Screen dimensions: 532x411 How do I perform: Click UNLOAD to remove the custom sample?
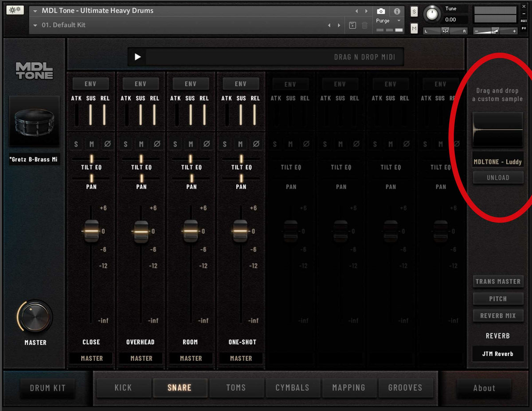tap(498, 178)
